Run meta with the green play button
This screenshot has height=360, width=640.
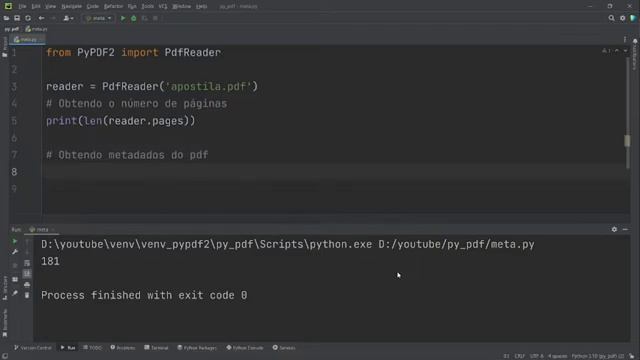(x=123, y=18)
